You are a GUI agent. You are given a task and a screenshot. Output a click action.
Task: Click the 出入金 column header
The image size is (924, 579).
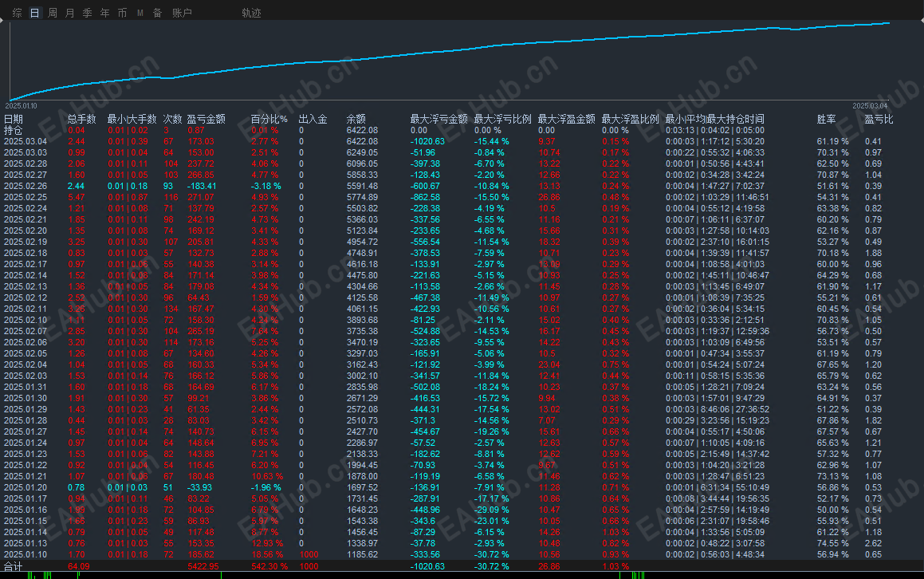pos(313,119)
